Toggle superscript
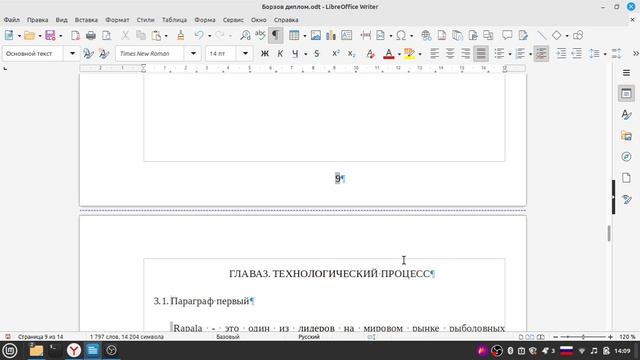The width and height of the screenshot is (640, 360). point(336,53)
